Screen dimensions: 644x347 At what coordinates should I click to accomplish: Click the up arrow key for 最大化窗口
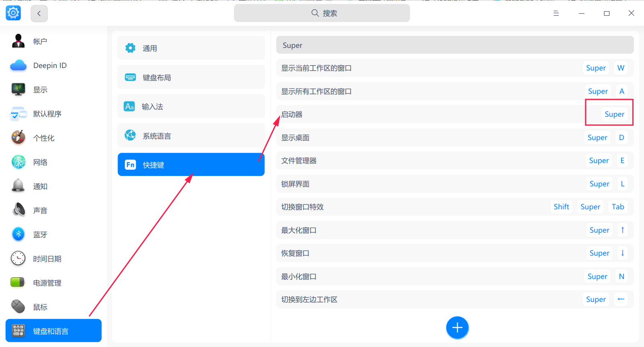pyautogui.click(x=622, y=230)
